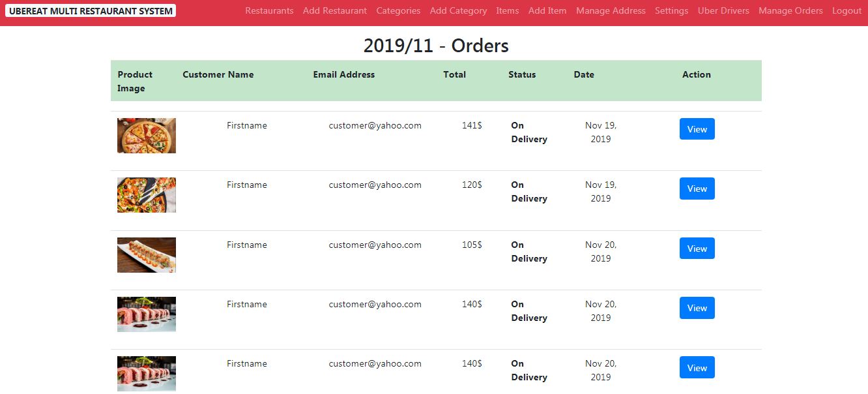Viewport: 868px width, 394px height.
Task: Click the veggie pizza product image
Action: pos(147,195)
